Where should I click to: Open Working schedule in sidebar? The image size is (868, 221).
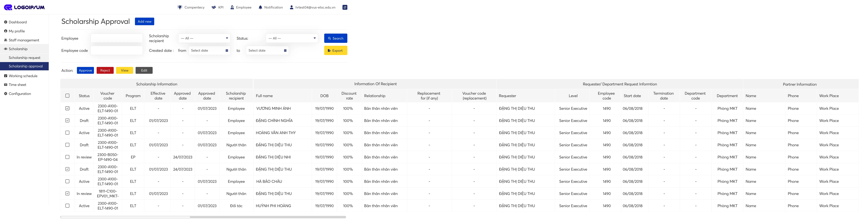[23, 76]
